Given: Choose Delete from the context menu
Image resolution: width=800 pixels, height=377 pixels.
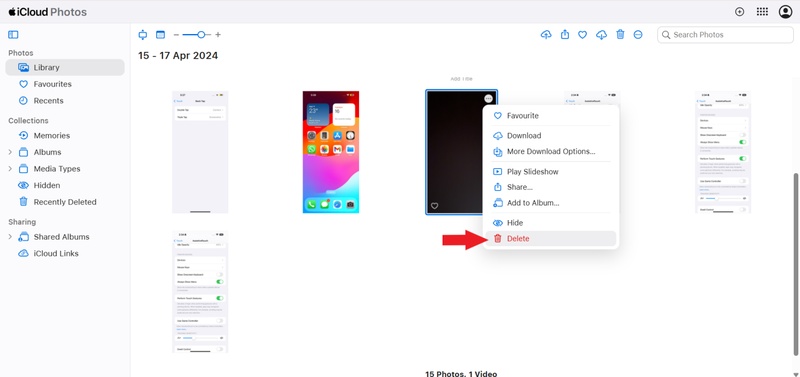Looking at the screenshot, I should coord(551,239).
